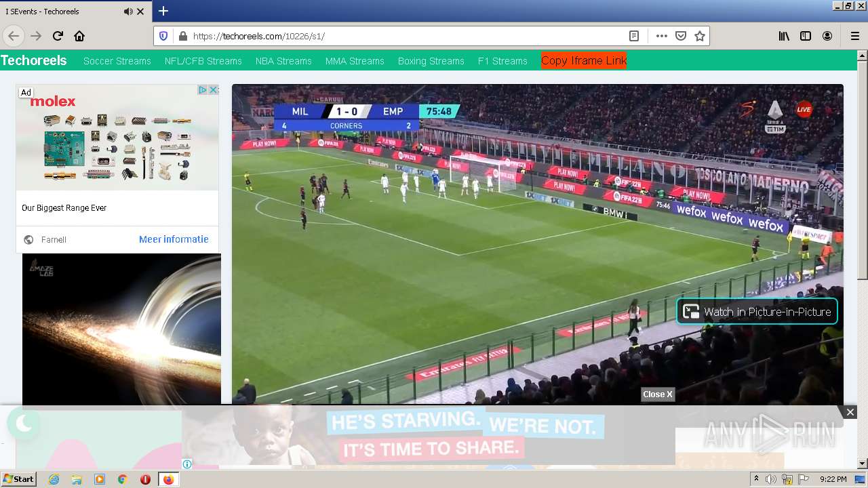Image resolution: width=868 pixels, height=488 pixels.
Task: Open Boxing Streams menu item
Action: (x=431, y=61)
